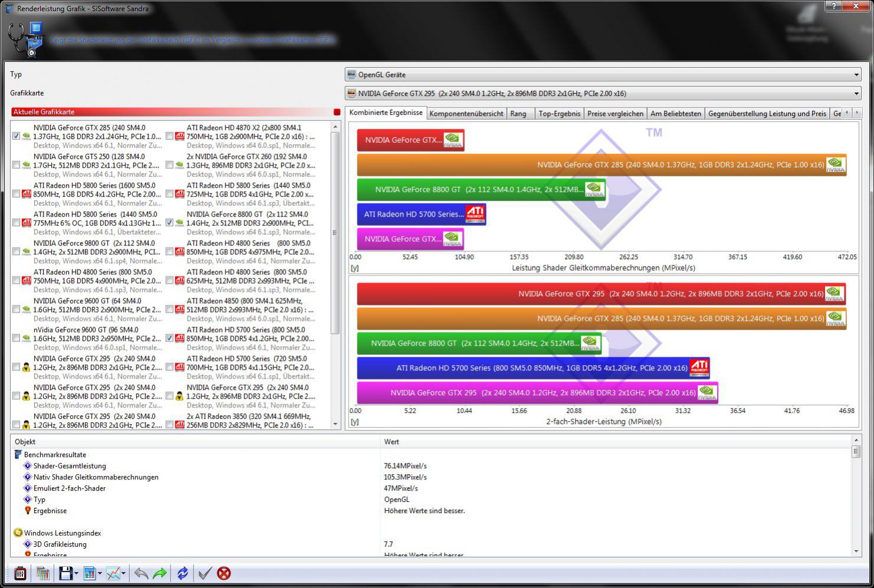This screenshot has height=588, width=874.
Task: Select the Am Beliebtesten tab
Action: 676,113
